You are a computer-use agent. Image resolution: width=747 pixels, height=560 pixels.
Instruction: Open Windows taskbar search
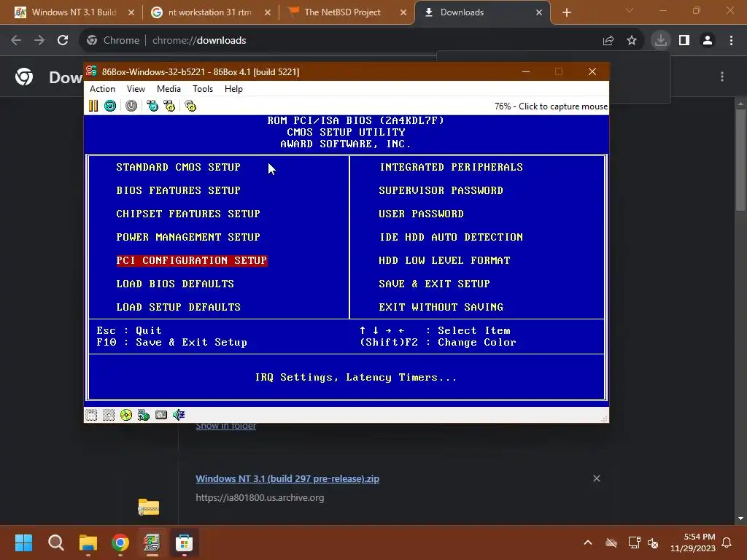(x=55, y=542)
